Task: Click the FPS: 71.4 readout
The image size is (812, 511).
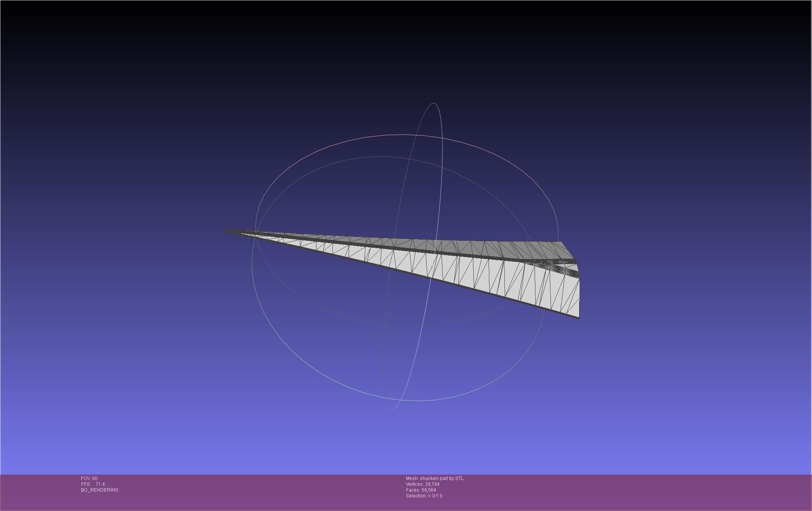Action: coord(93,484)
